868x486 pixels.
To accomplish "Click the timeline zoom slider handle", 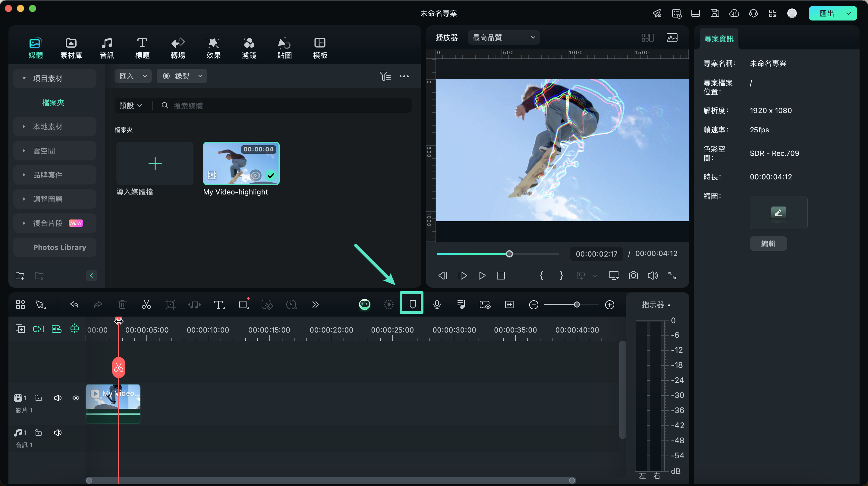I will tap(577, 305).
